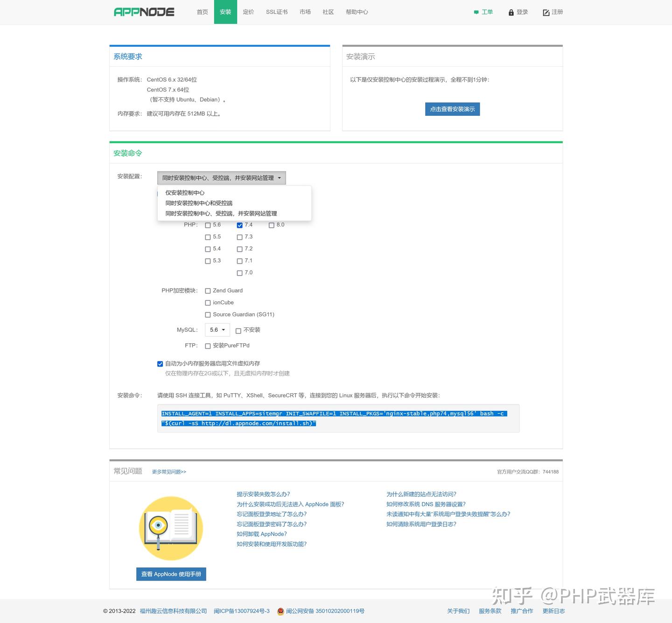This screenshot has height=623, width=672.
Task: Check the PHP 8.0 checkbox
Action: click(272, 225)
